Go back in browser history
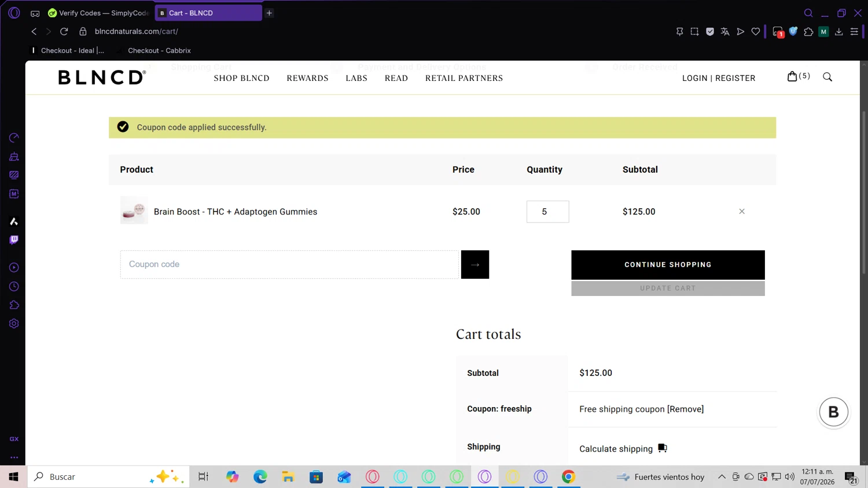Screen dimensions: 868x488 [x=34, y=31]
